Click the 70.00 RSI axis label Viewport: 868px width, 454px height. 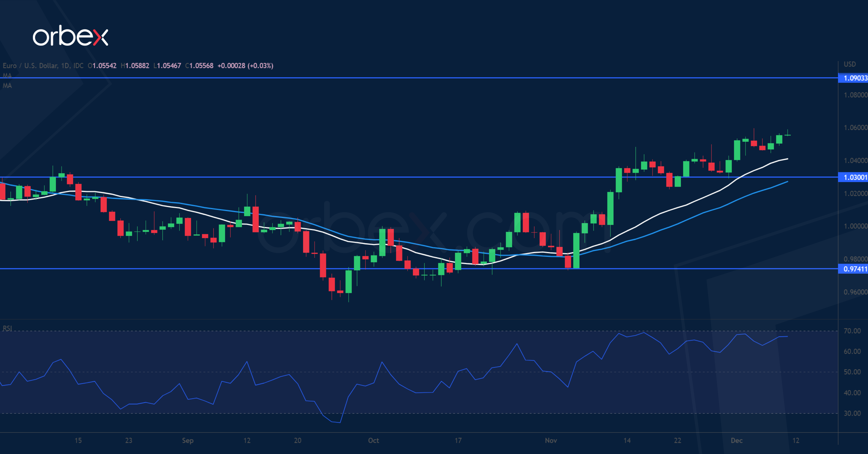(x=852, y=331)
